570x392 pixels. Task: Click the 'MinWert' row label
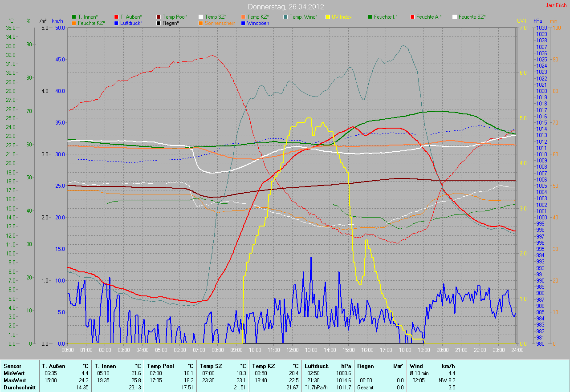point(14,373)
